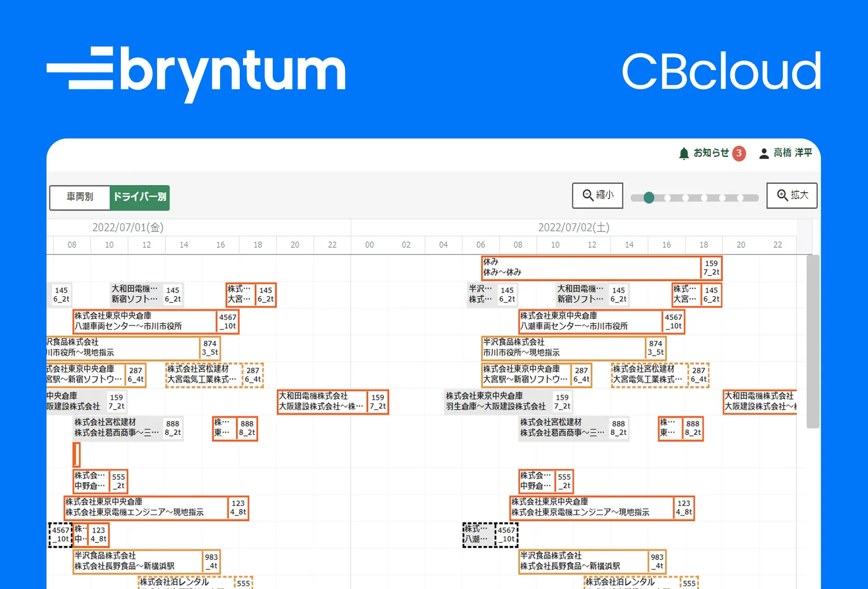Click the 159 7_2t tag on 休み event
The width and height of the screenshot is (868, 589).
tap(711, 268)
